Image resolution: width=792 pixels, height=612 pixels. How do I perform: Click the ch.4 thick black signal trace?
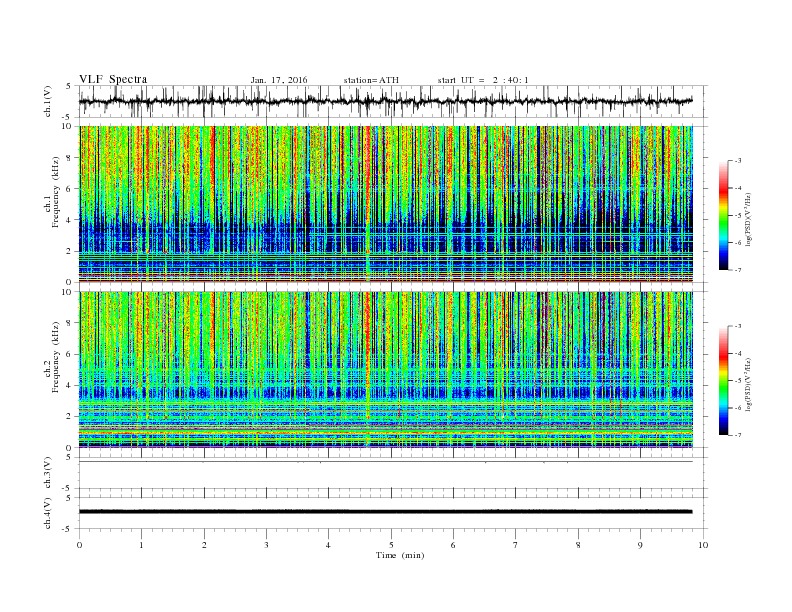[386, 512]
